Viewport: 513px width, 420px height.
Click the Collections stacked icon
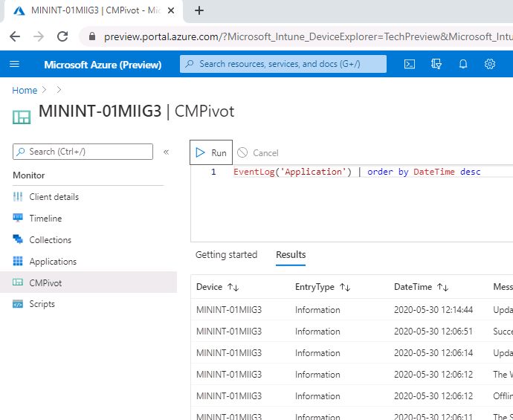18,239
